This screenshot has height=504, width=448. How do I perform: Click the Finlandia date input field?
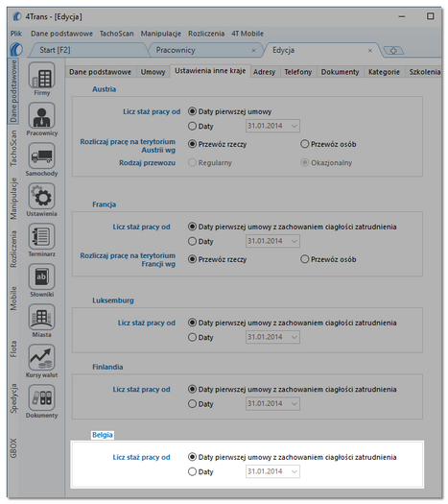point(272,404)
